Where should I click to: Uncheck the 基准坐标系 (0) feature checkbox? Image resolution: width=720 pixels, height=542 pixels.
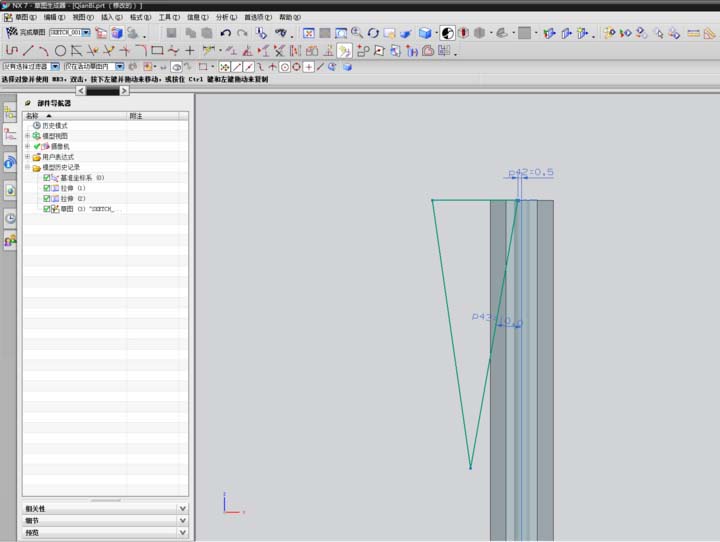46,177
